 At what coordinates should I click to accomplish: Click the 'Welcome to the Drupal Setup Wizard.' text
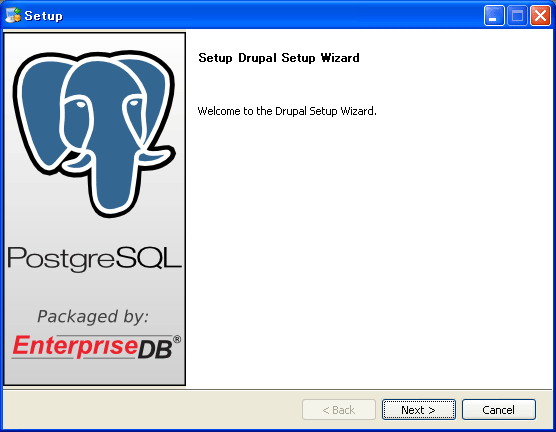tap(287, 111)
